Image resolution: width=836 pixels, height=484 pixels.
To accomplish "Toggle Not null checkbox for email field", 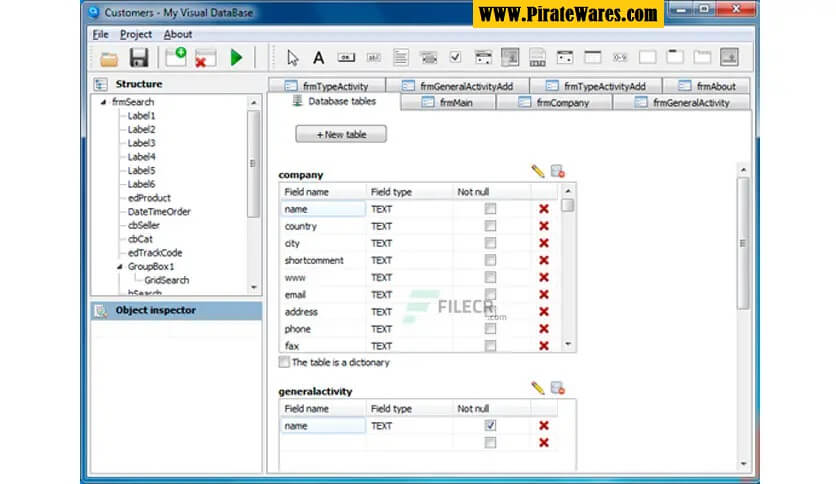I will (490, 295).
